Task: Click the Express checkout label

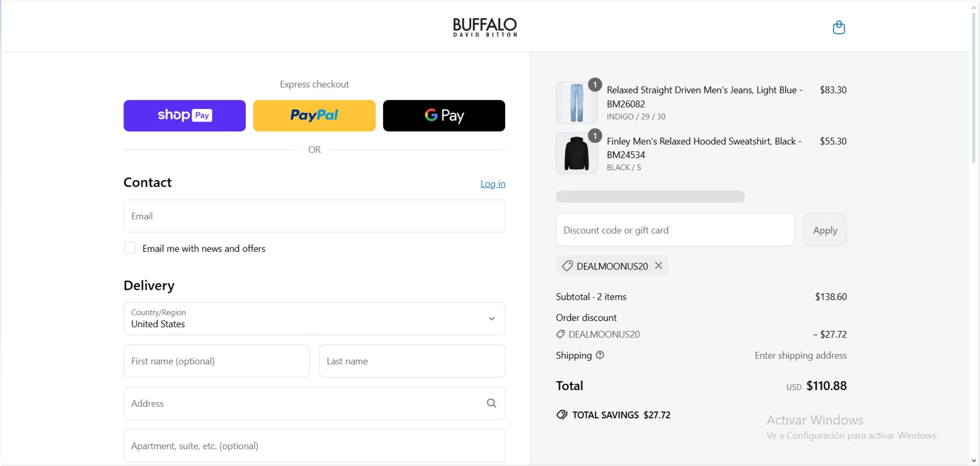Action: (314, 84)
